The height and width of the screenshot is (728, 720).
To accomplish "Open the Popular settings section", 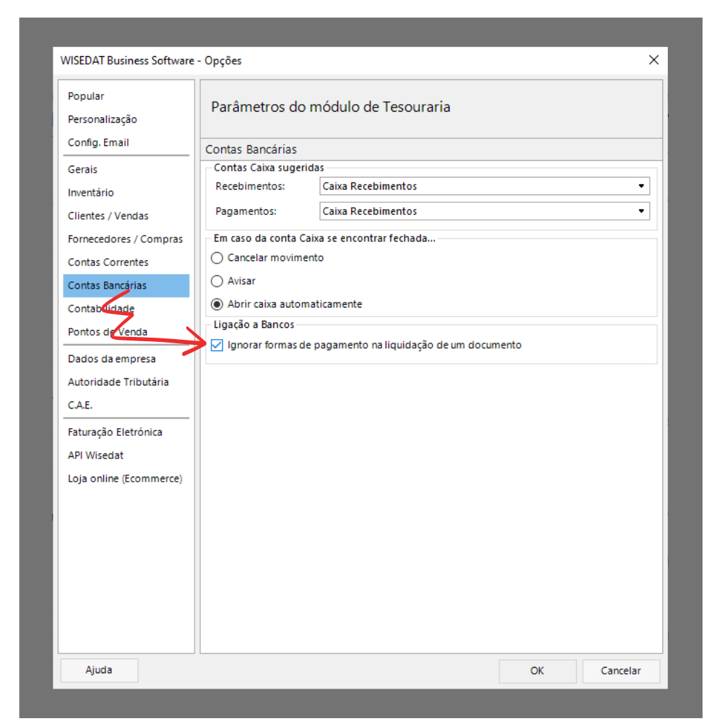I will point(86,96).
